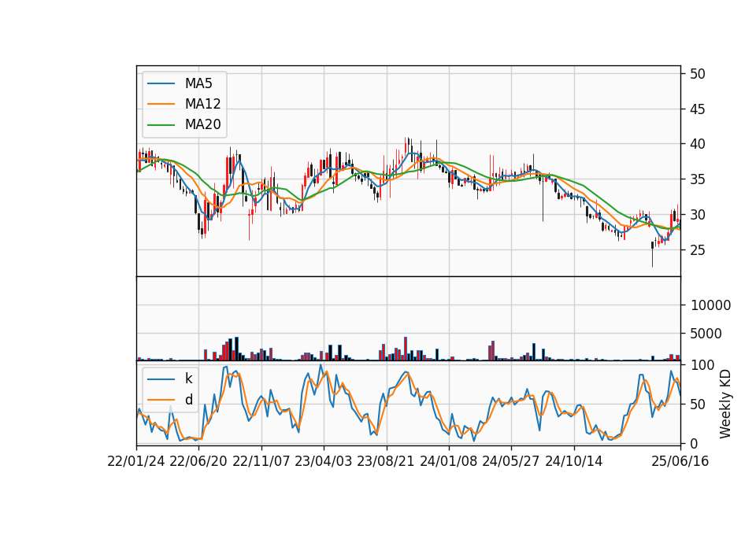Viewport: 756px width, 543px height.
Task: Click the green MA20 legend line sample
Action: [161, 124]
